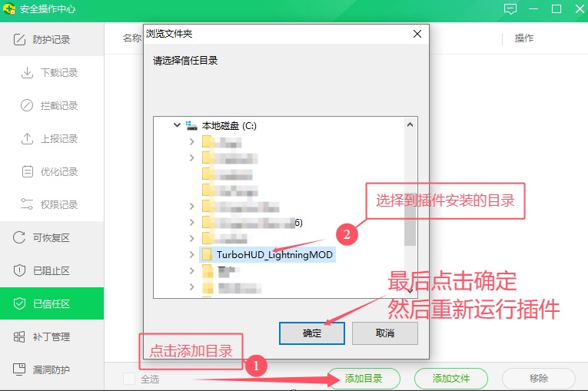Click the 补丁管理 grid icon
Viewport: 588px width, 391px height.
(20, 337)
